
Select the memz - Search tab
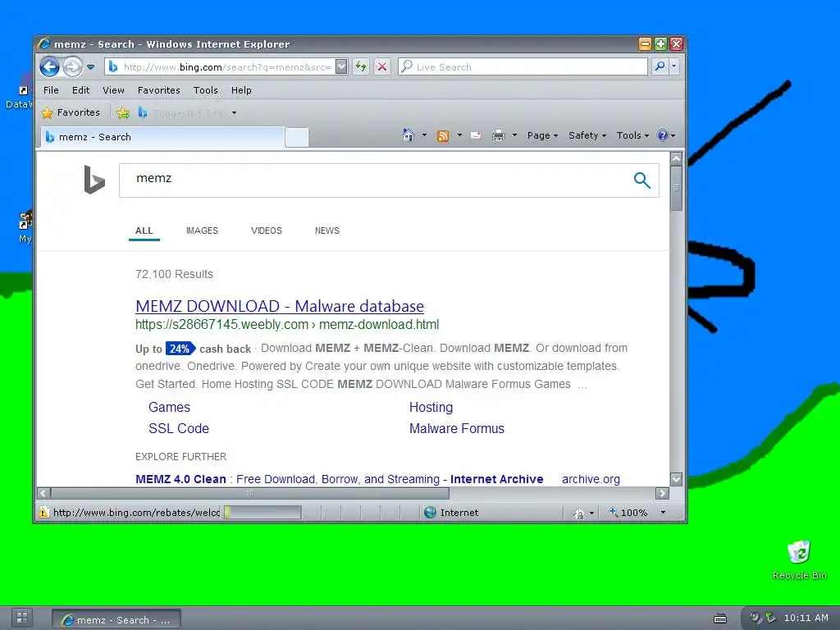coord(162,137)
